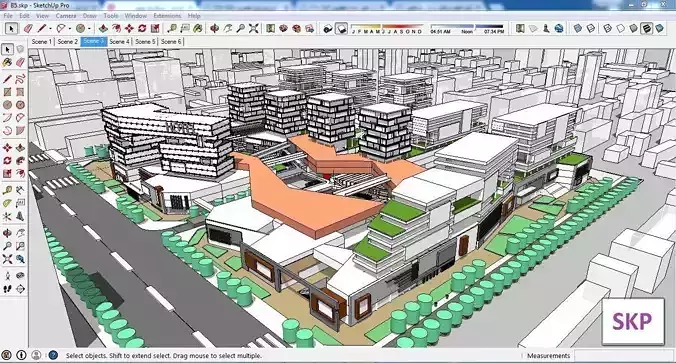This screenshot has width=676, height=363.
Task: Choose the Rotate tool in top toolbar
Action: (x=142, y=28)
